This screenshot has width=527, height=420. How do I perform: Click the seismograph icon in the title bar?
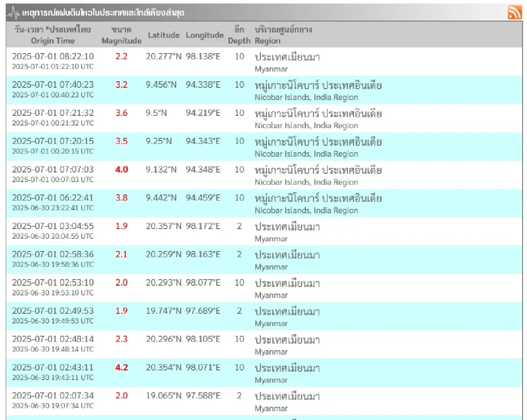pos(12,12)
